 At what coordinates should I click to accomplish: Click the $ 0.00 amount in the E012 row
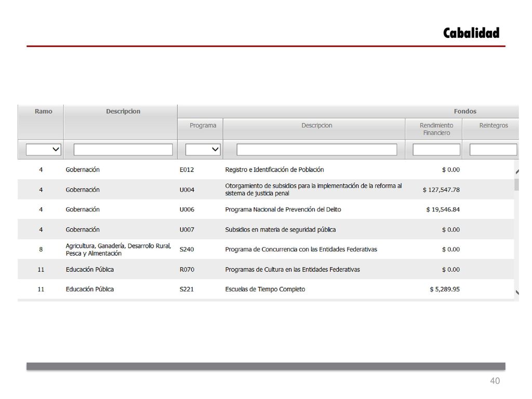(450, 170)
